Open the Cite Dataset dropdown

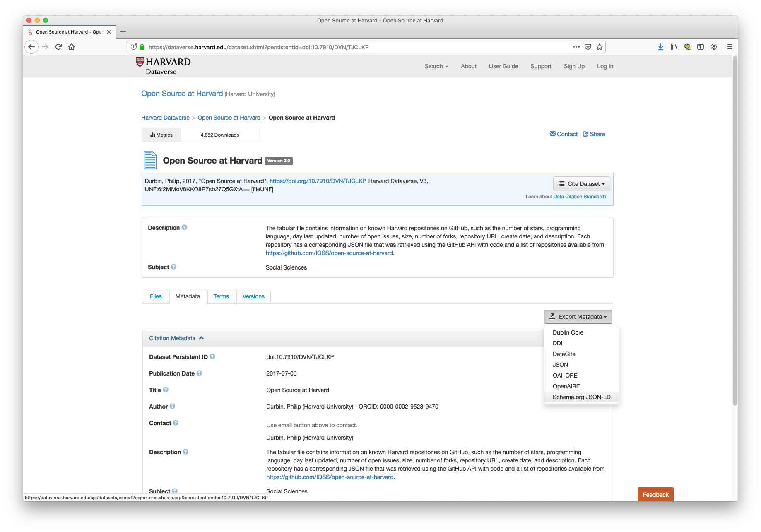[x=581, y=183]
